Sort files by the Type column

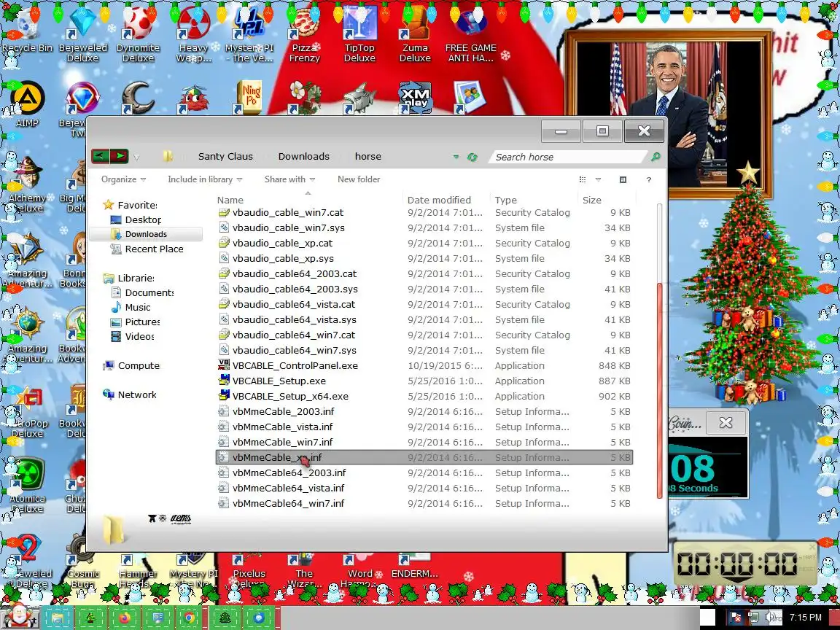pyautogui.click(x=534, y=200)
